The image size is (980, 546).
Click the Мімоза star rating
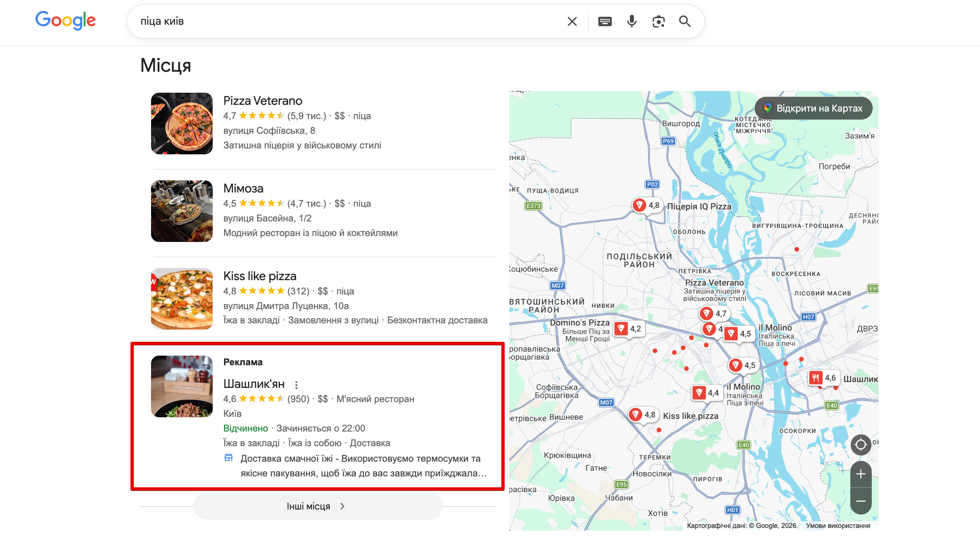click(262, 203)
